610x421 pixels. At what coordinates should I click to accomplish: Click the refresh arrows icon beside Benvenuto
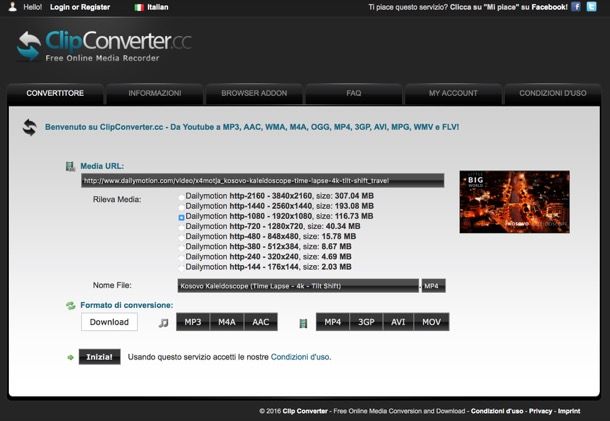click(30, 127)
